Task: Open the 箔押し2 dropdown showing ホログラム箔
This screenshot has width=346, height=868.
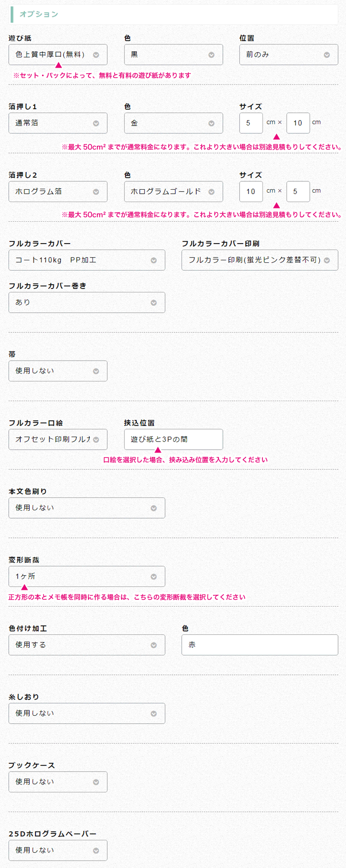Action: click(x=58, y=192)
